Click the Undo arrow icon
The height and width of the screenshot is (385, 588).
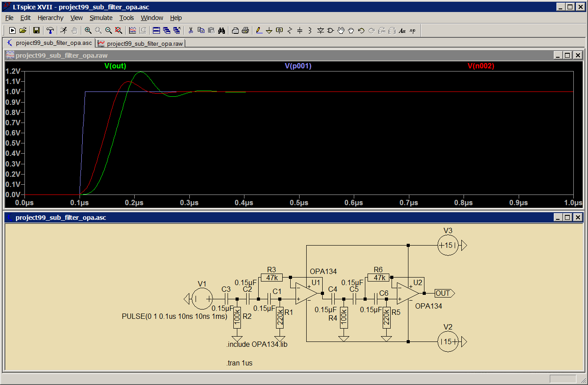pos(361,30)
